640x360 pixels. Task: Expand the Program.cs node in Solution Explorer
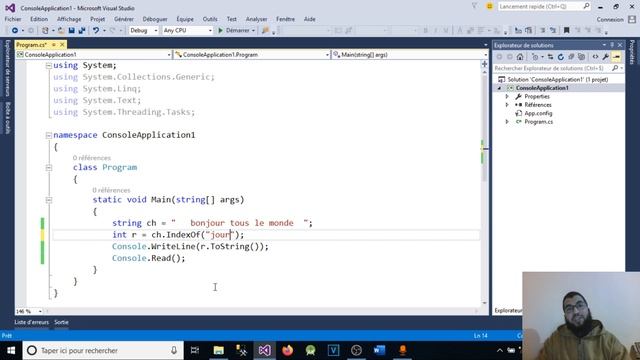click(507, 122)
